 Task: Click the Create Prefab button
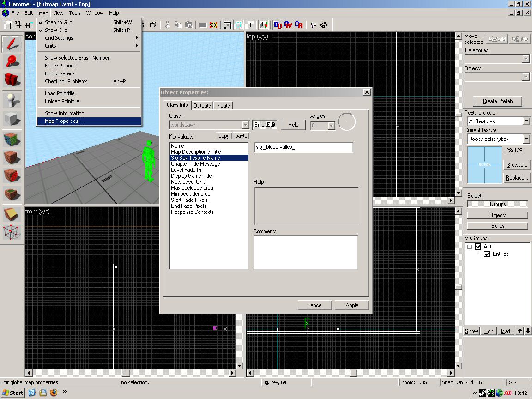498,101
